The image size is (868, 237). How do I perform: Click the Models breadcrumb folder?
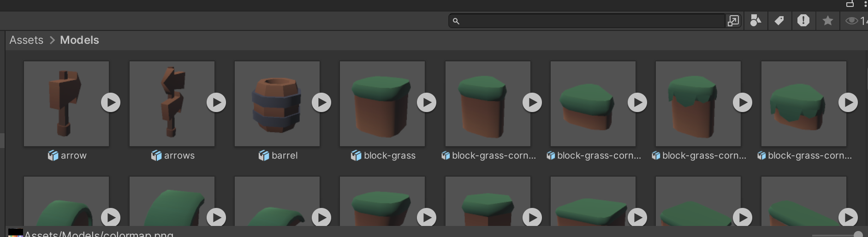tap(79, 40)
